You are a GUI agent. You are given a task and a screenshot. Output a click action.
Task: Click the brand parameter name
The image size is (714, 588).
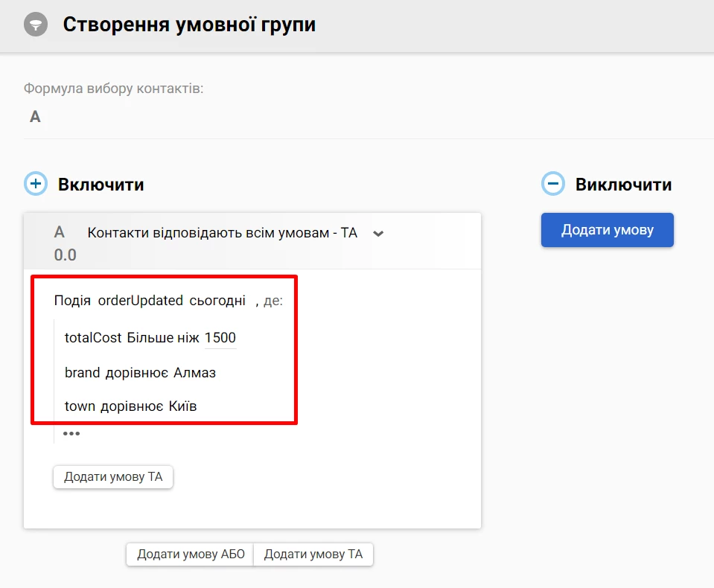point(82,373)
